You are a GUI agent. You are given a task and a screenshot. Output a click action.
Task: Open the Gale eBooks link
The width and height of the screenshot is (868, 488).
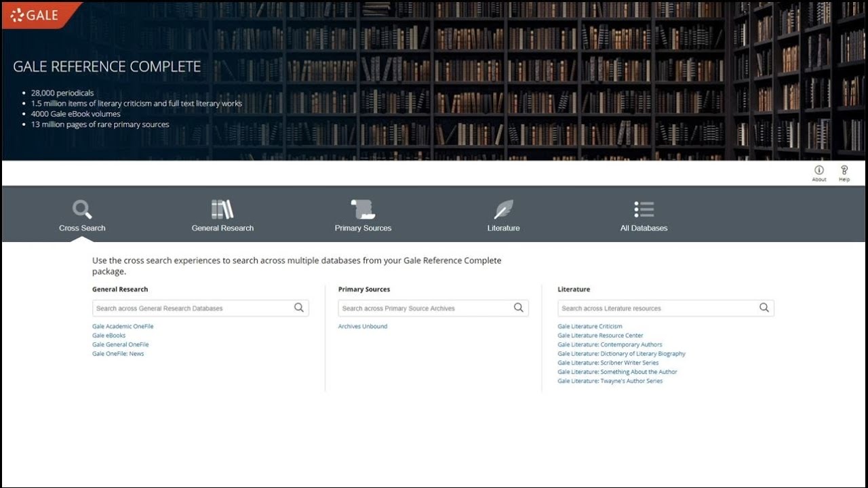click(x=109, y=335)
